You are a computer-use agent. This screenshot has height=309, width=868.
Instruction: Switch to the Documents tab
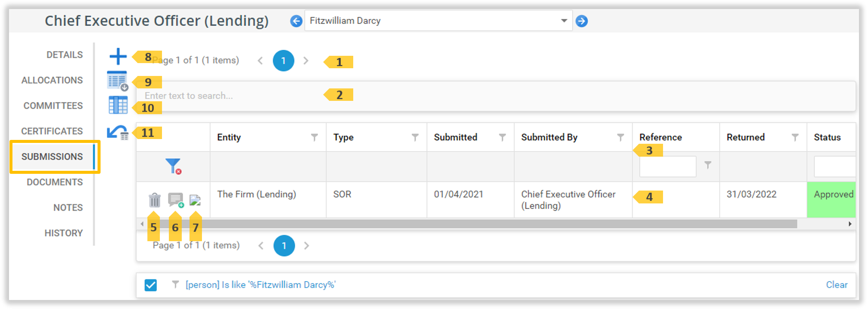55,182
